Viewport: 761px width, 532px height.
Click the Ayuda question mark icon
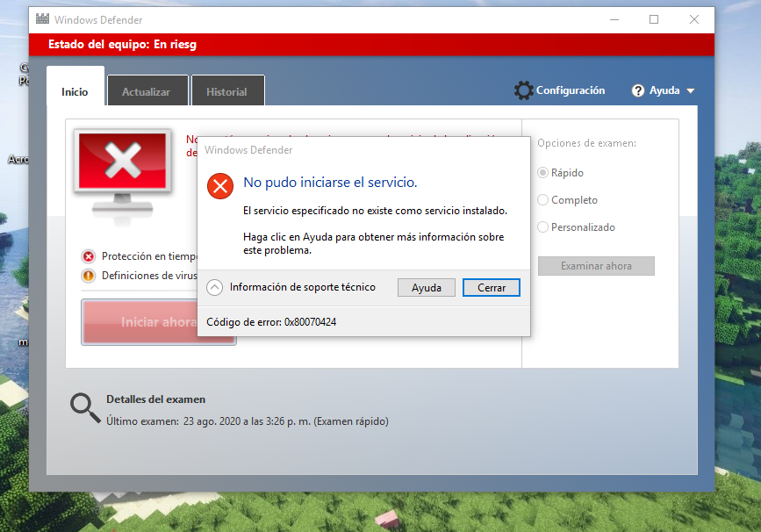click(638, 90)
